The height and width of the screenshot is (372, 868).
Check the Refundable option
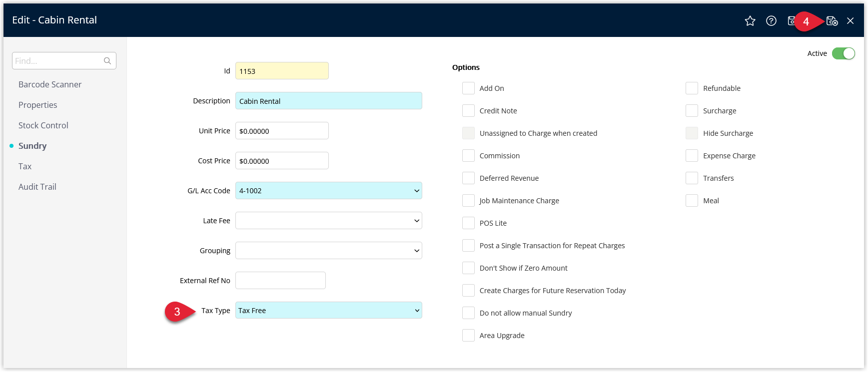[692, 88]
